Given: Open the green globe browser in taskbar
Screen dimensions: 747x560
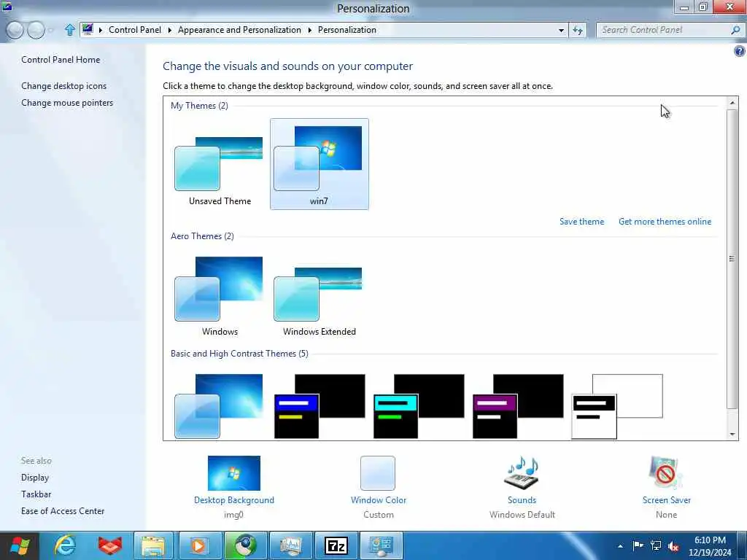Looking at the screenshot, I should pyautogui.click(x=244, y=545).
